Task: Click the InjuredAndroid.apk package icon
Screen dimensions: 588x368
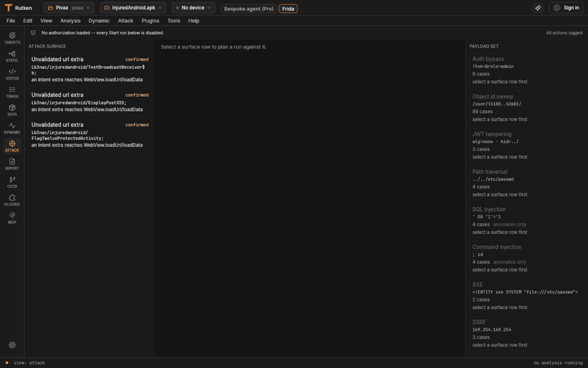Action: coord(107,8)
